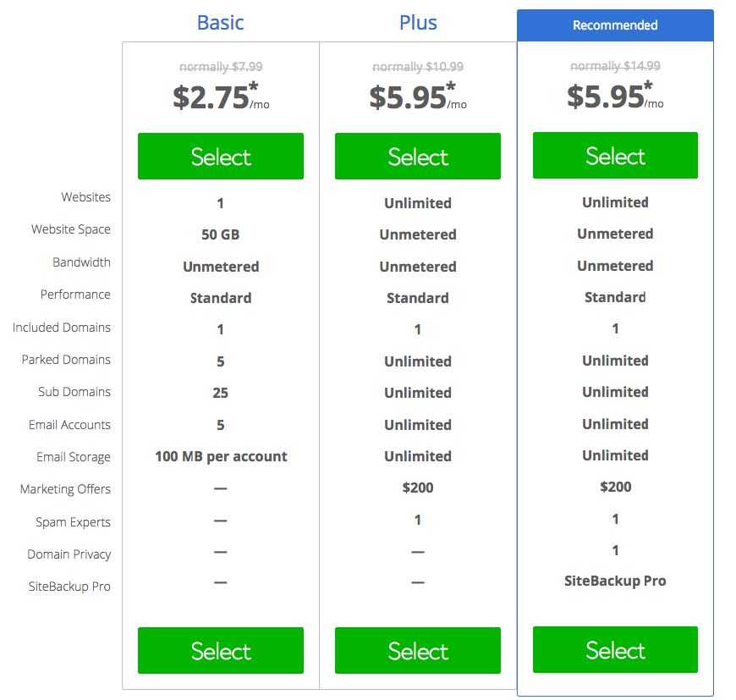Viewport: 736px width, 700px height.
Task: Click the blue Recommended banner
Action: [615, 25]
